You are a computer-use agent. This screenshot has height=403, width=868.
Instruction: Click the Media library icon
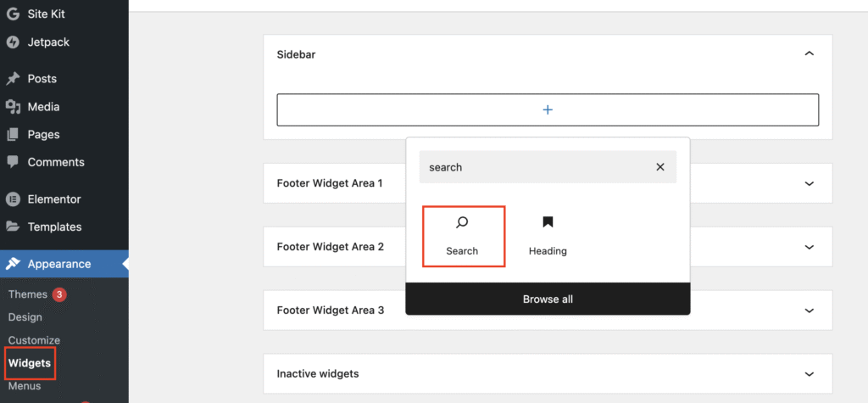13,107
